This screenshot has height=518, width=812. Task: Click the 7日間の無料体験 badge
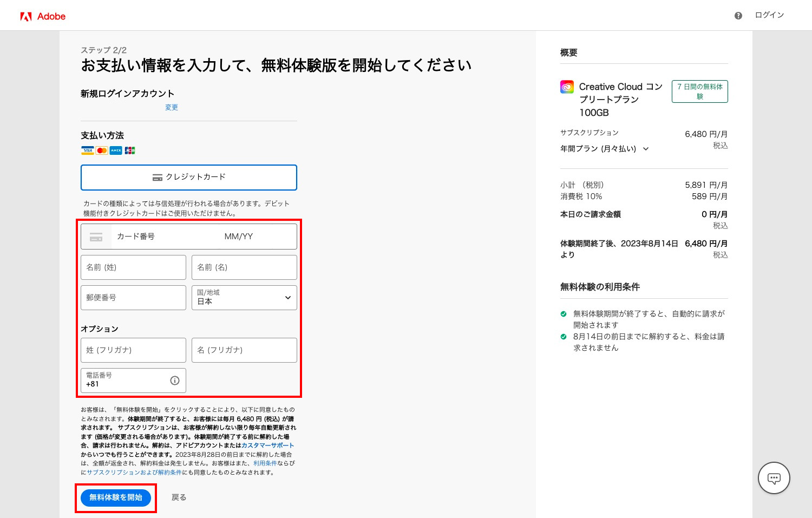point(700,91)
